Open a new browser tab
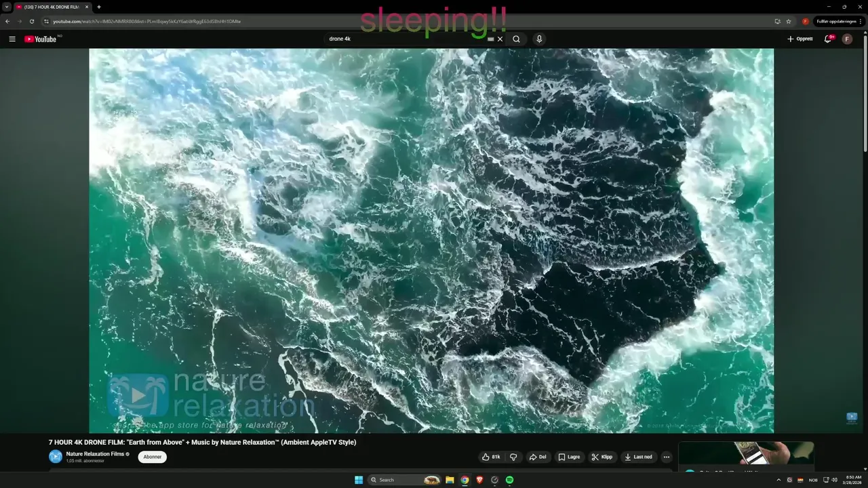 click(99, 7)
